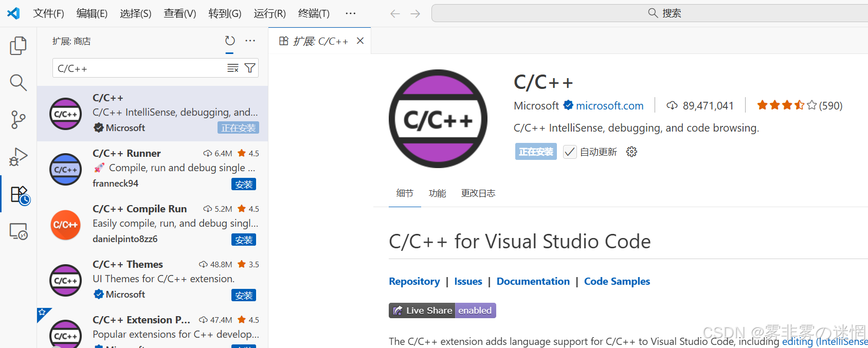Image resolution: width=868 pixels, height=348 pixels.
Task: Open the microsoft.com publisher link
Action: 610,105
